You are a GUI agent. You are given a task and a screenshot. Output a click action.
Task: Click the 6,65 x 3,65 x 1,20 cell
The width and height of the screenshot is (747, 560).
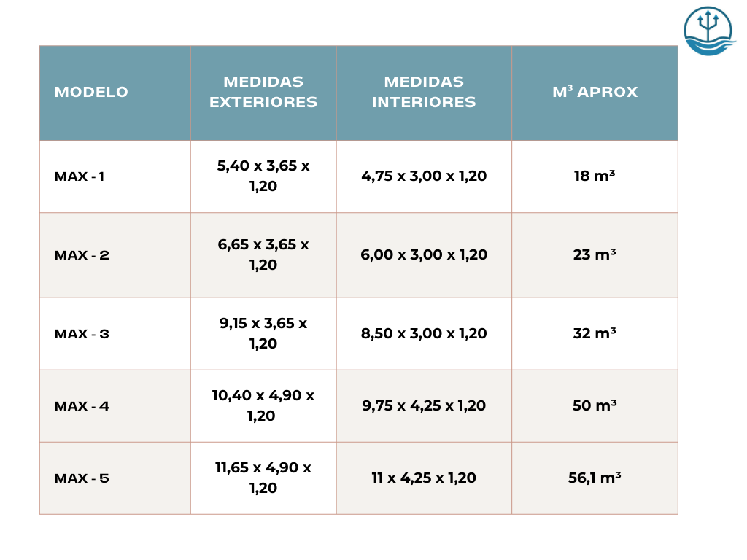point(263,255)
